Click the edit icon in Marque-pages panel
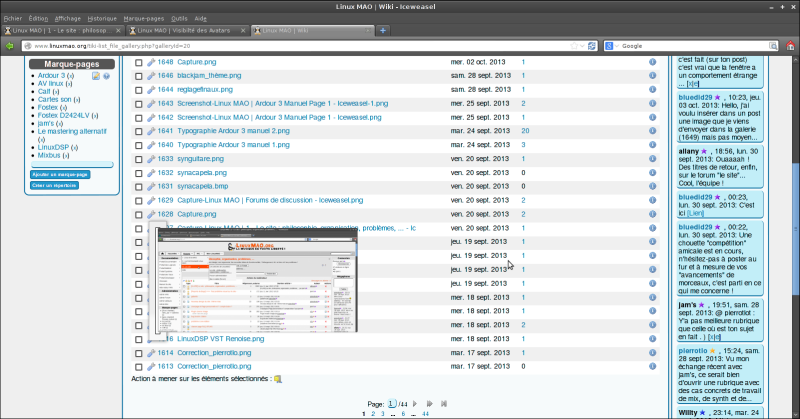 pos(95,76)
